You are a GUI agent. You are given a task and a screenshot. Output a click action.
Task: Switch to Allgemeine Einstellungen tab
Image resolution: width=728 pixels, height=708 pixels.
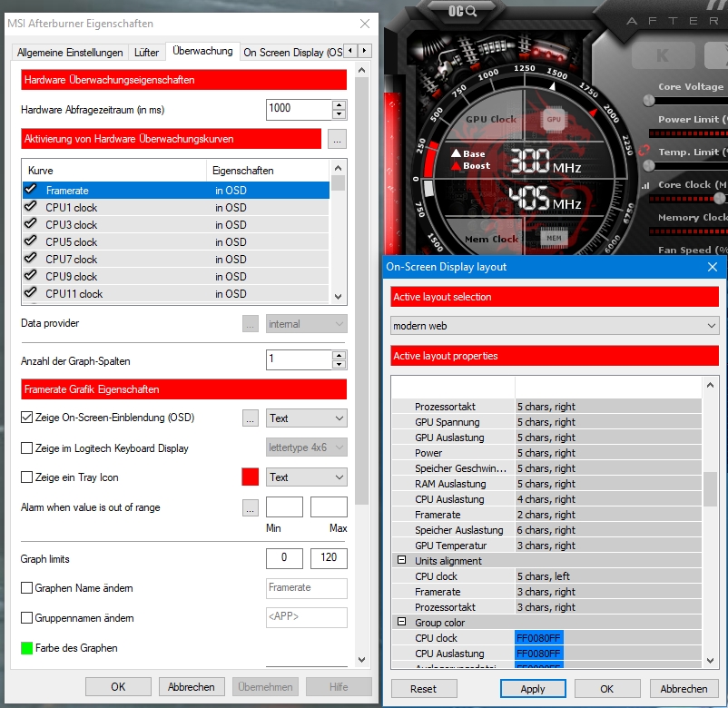tap(70, 53)
